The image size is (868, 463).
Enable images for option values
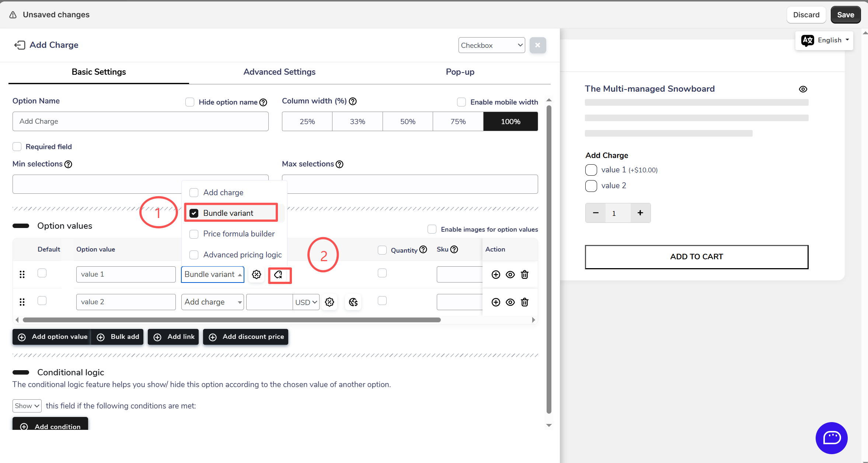[432, 229]
